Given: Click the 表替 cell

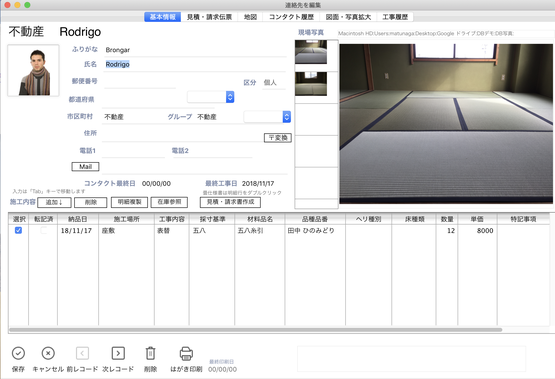Looking at the screenshot, I should pos(172,231).
